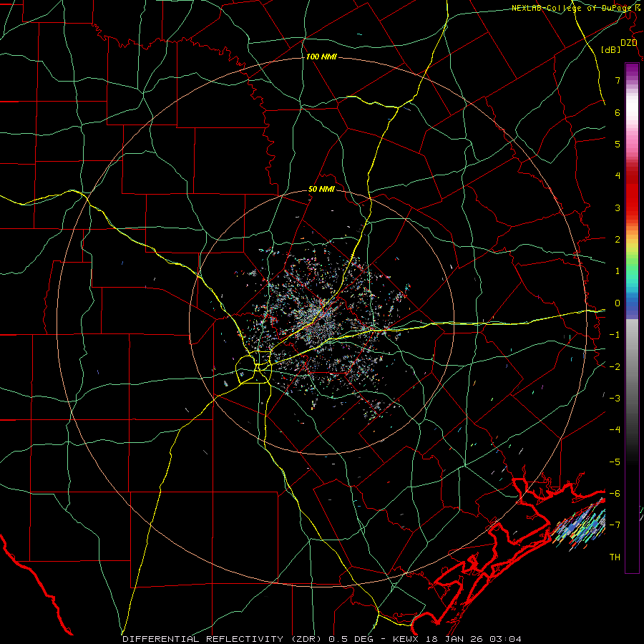Click the scale value "-5" label
Image resolution: width=644 pixels, height=644 pixels.
pos(615,462)
